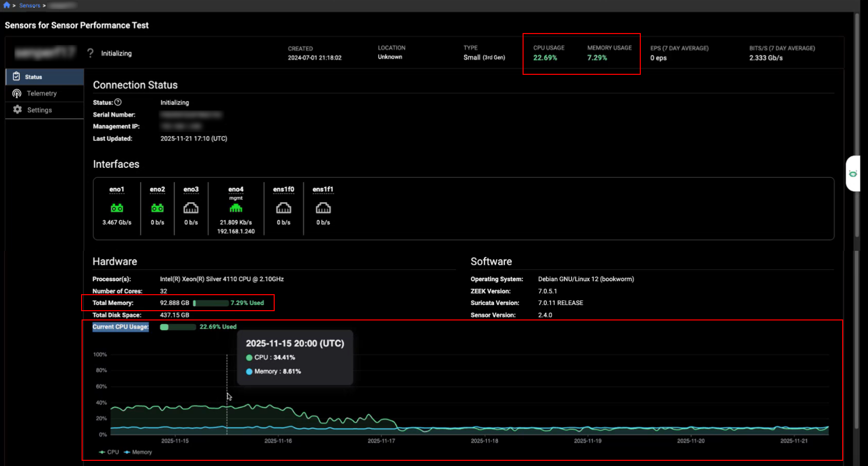Image resolution: width=868 pixels, height=466 pixels.
Task: Click the home icon in breadcrumb
Action: (x=7, y=5)
